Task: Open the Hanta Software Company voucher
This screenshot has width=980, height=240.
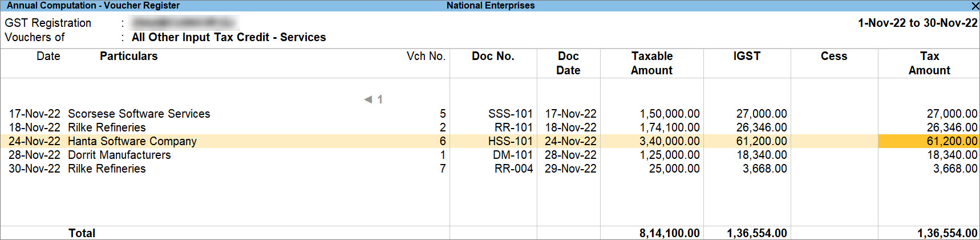Action: (490, 141)
